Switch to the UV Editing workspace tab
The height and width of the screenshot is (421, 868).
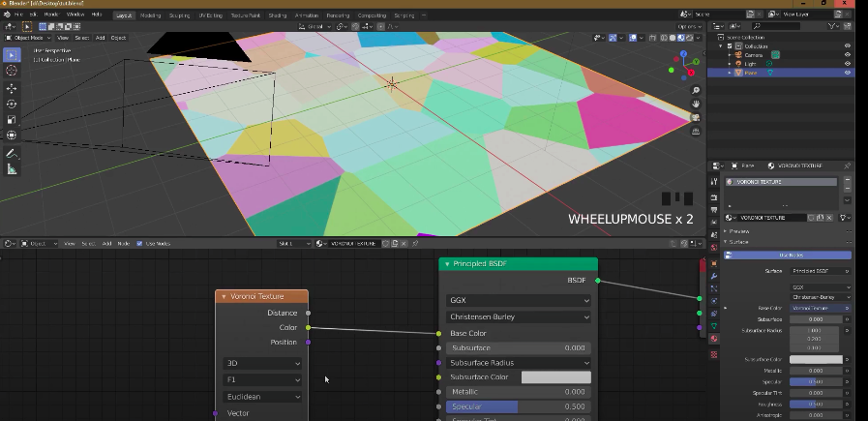[x=210, y=15]
